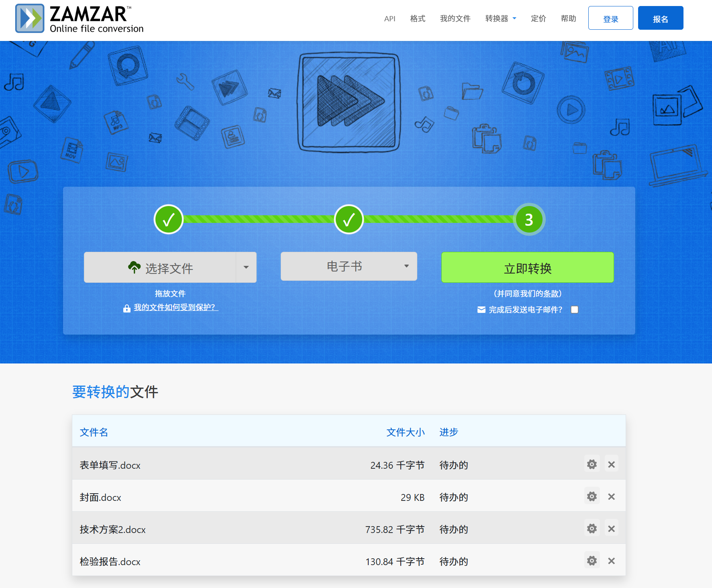Click the lock icon beside file protection link
Screen dimensions: 712x588
(126, 308)
